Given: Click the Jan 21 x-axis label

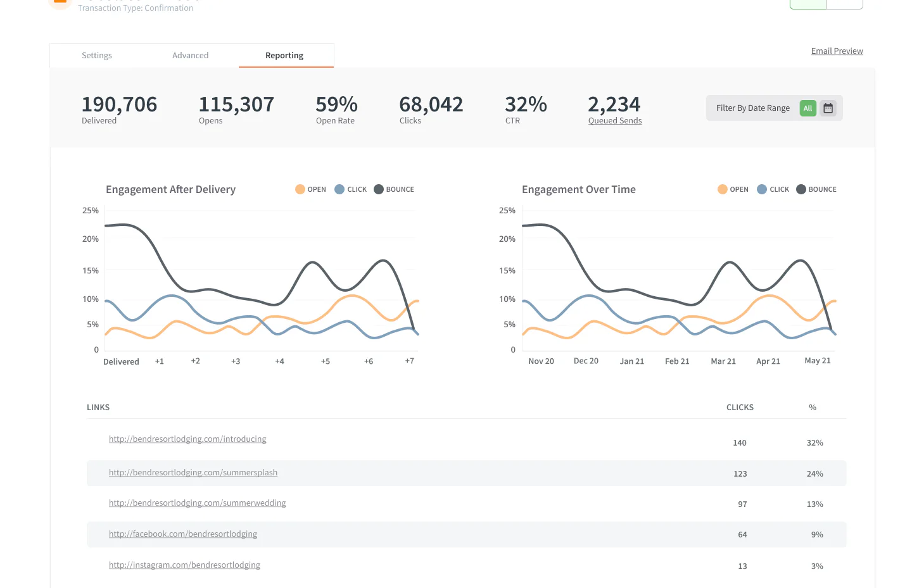Looking at the screenshot, I should point(632,361).
